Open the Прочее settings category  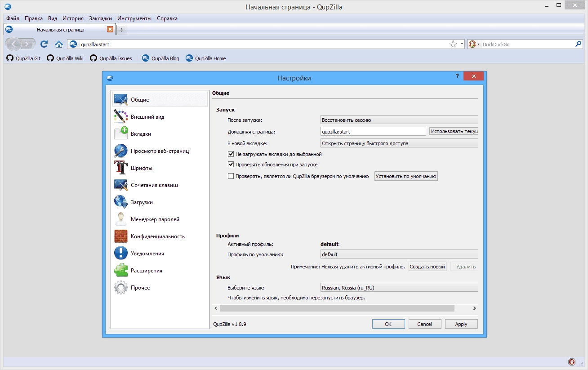tap(160, 287)
